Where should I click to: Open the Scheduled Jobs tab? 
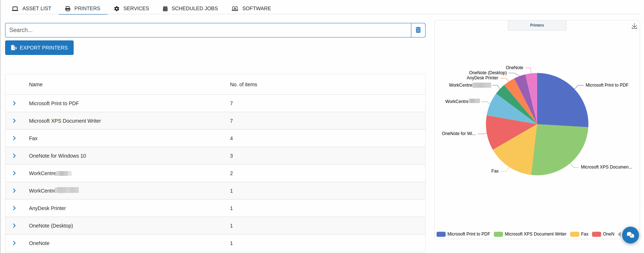coord(190,8)
